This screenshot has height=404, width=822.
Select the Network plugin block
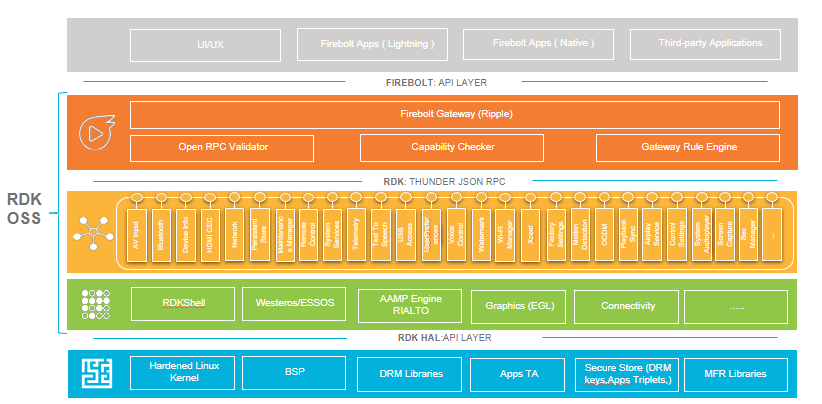pos(234,235)
